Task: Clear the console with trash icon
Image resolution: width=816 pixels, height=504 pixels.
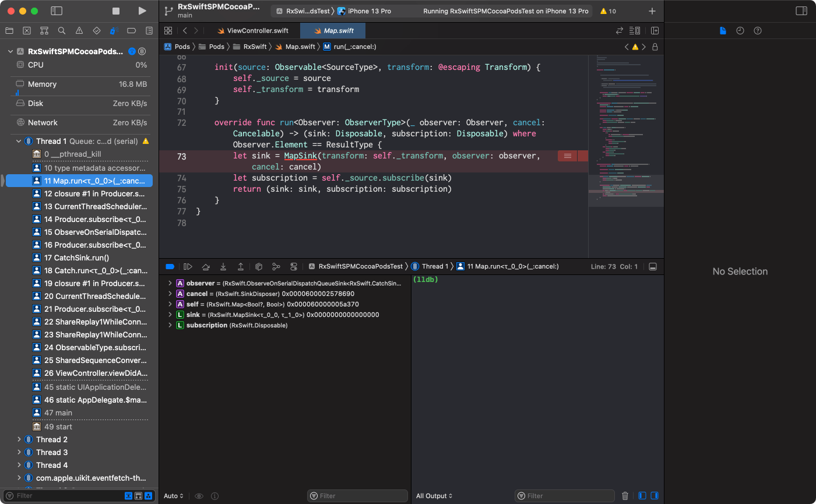Action: (x=625, y=496)
